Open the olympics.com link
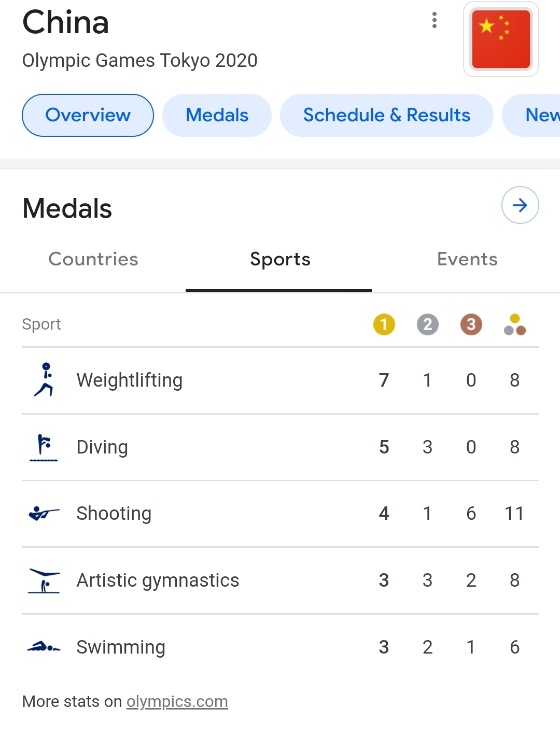Image resolution: width=560 pixels, height=737 pixels. [177, 701]
